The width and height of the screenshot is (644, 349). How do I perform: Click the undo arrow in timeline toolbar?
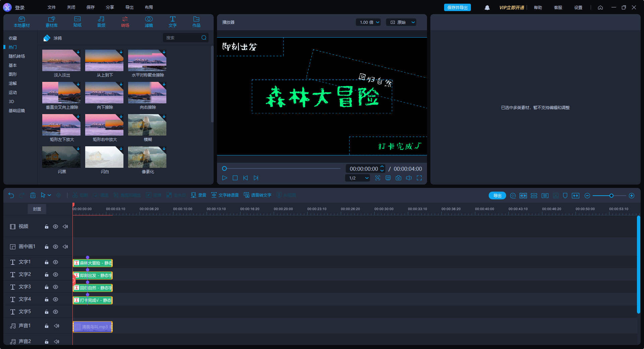point(11,195)
